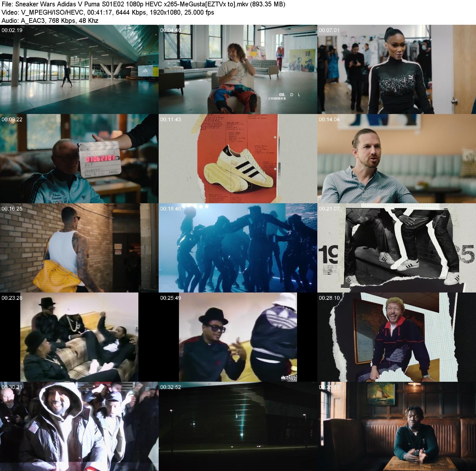
Task: Click the 00:23:28 timestamp label
Action: click(12, 298)
